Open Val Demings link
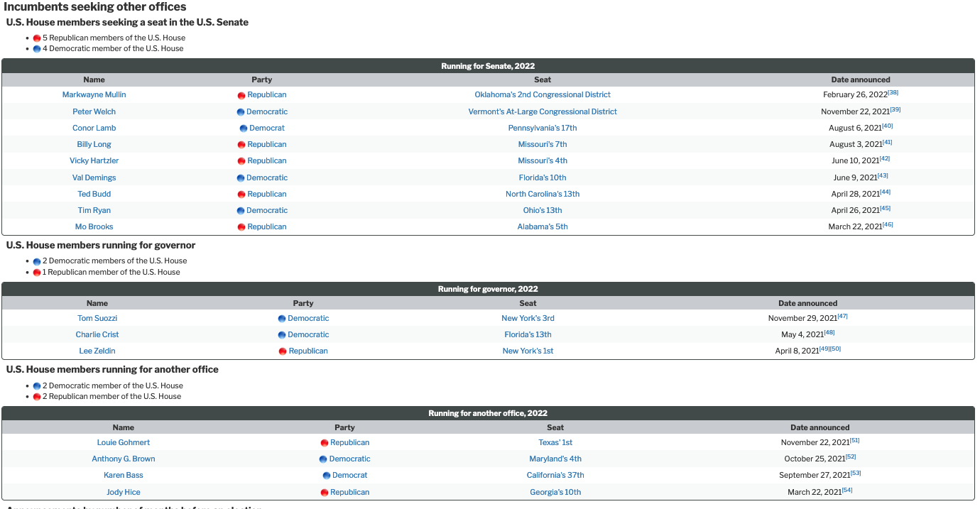 (x=94, y=177)
